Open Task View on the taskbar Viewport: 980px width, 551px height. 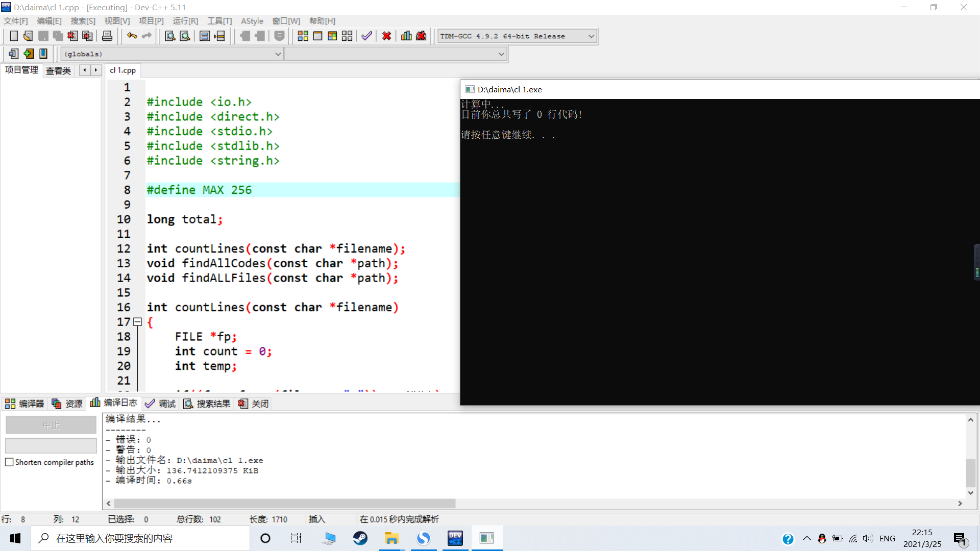296,538
